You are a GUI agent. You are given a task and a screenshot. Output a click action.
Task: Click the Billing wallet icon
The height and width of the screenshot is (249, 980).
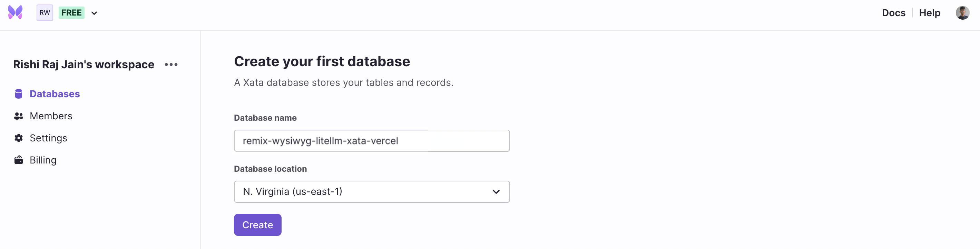point(19,160)
